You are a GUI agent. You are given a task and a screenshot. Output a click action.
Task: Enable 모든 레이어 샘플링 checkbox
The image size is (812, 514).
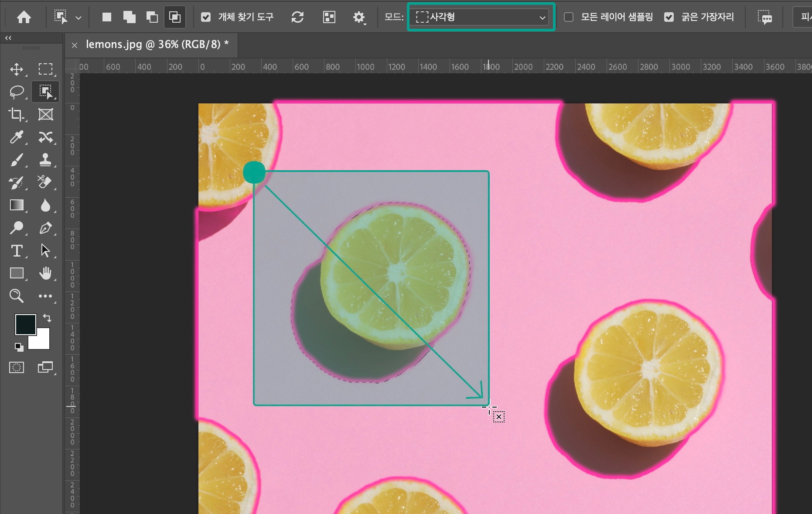(569, 17)
